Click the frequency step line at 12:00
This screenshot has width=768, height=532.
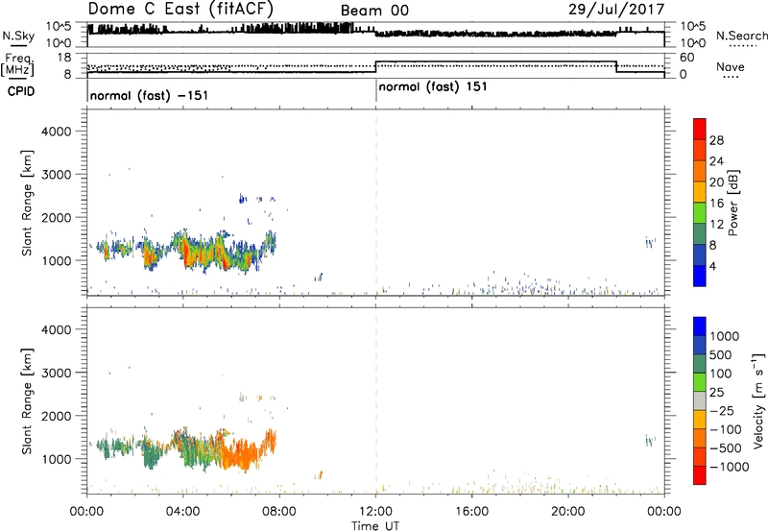point(375,67)
